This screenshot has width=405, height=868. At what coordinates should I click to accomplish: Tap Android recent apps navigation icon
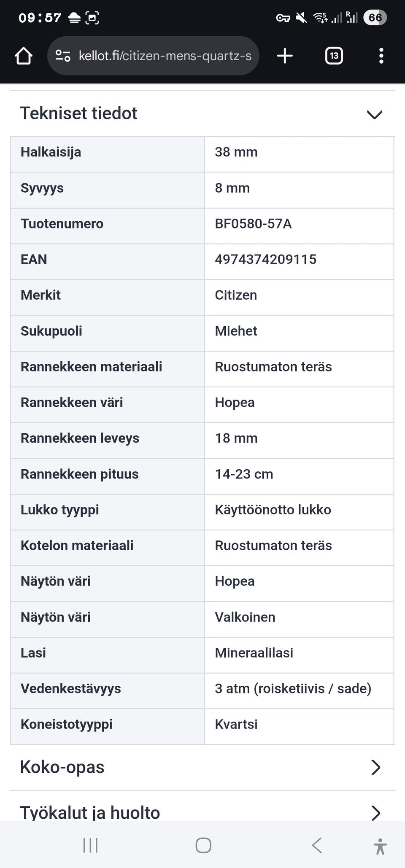pos(90,845)
